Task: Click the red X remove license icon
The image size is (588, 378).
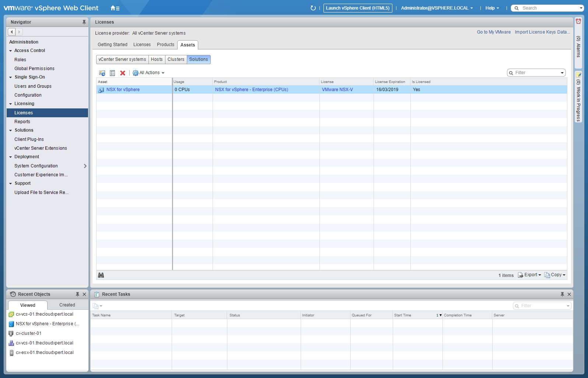Action: tap(123, 73)
